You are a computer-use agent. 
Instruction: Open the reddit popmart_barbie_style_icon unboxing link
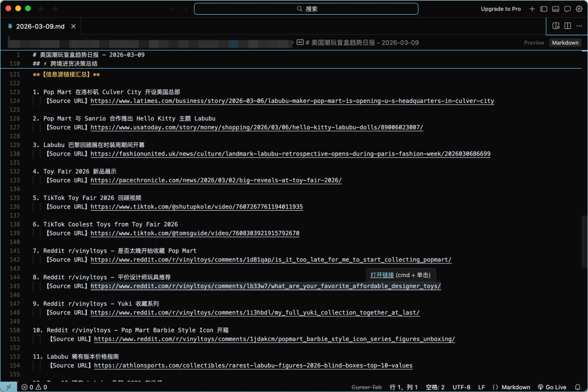274,339
